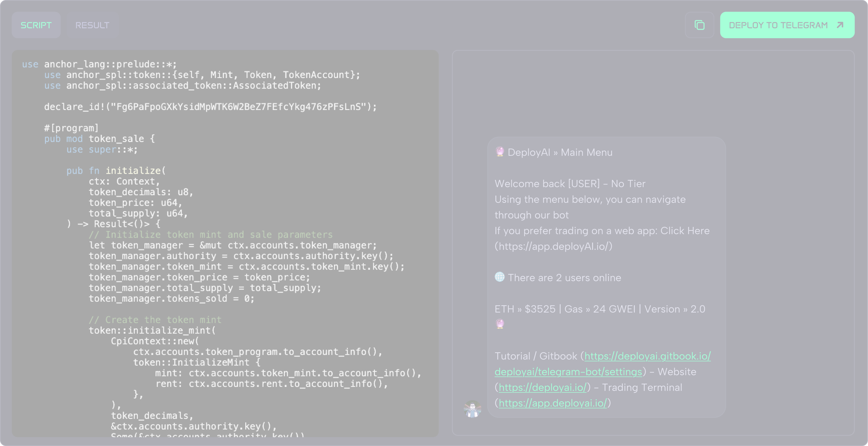Viewport: 868px width, 446px height.
Task: Click the crystal ball emoji next to DeployAI Main Menu
Action: (500, 151)
